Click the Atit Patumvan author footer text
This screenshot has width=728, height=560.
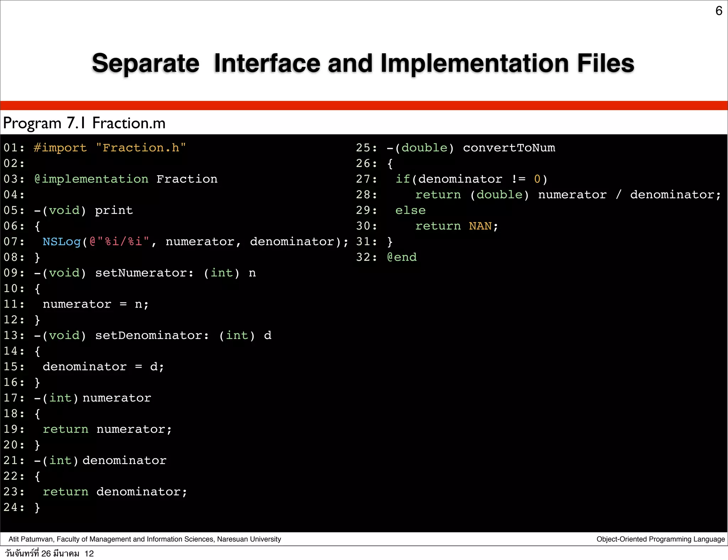point(145,539)
